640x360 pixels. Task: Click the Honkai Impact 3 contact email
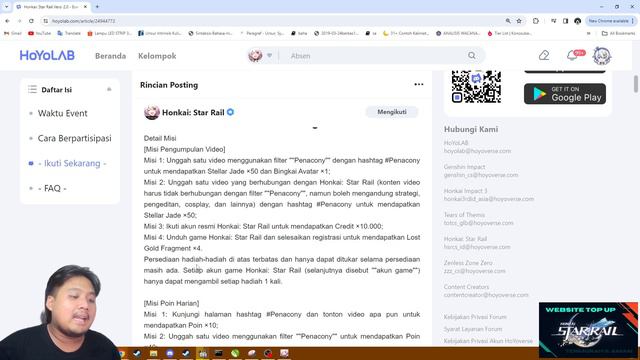[489, 199]
